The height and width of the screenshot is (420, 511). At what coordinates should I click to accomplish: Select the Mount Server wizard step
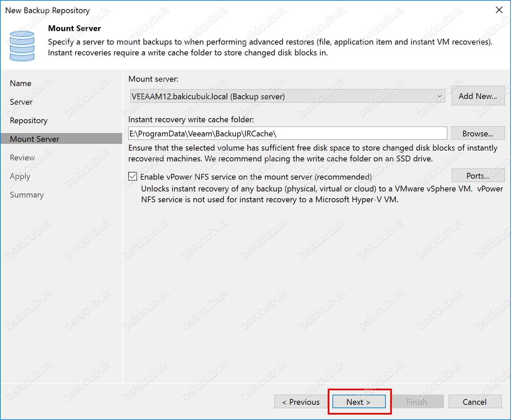61,139
